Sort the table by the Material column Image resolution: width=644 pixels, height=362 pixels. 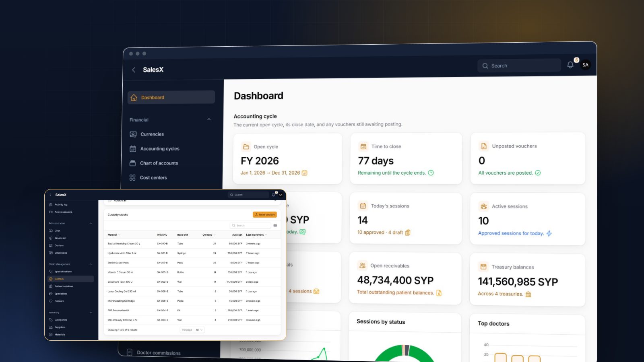click(x=114, y=235)
